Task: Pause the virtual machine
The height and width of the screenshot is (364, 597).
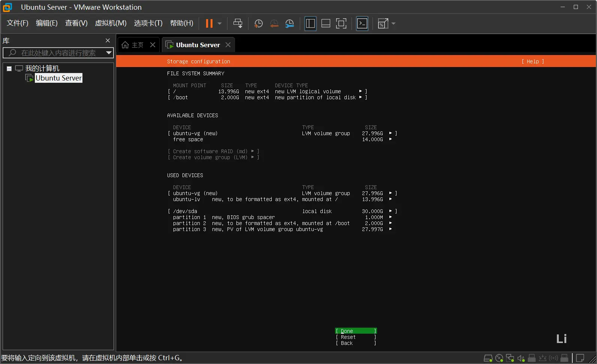Action: tap(209, 24)
